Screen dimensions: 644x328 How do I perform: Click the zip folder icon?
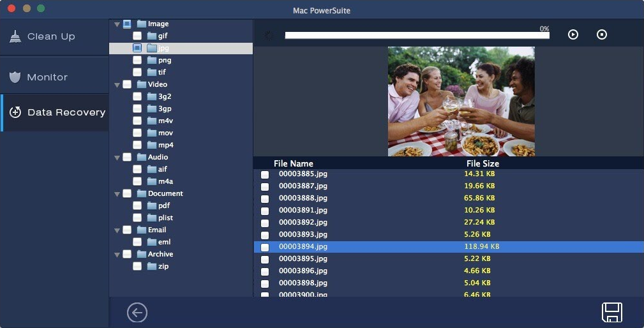click(x=152, y=266)
